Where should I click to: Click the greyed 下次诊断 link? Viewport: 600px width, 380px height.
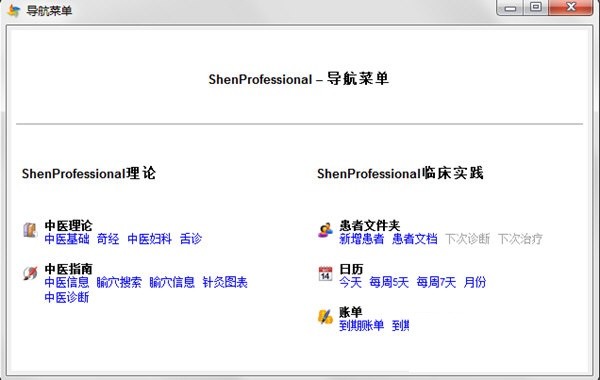click(468, 239)
